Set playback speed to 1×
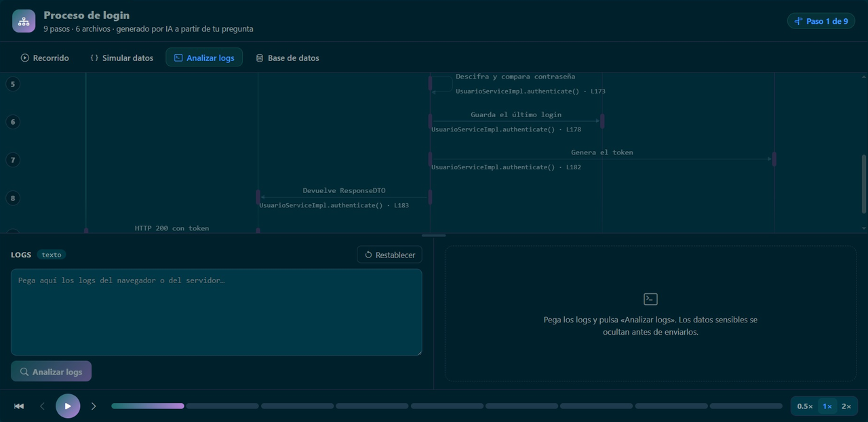868x422 pixels. [827, 406]
